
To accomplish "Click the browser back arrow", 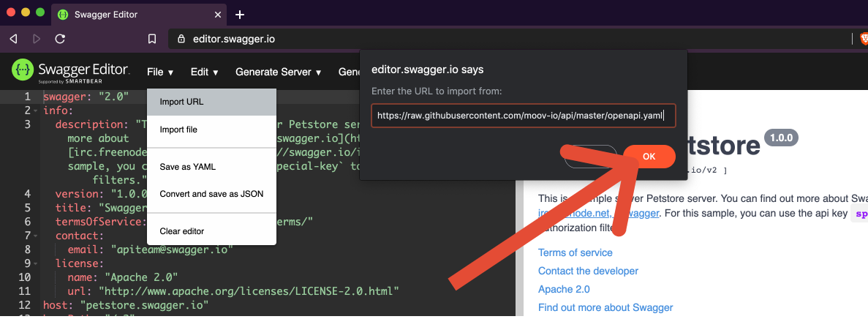I will pos(14,39).
